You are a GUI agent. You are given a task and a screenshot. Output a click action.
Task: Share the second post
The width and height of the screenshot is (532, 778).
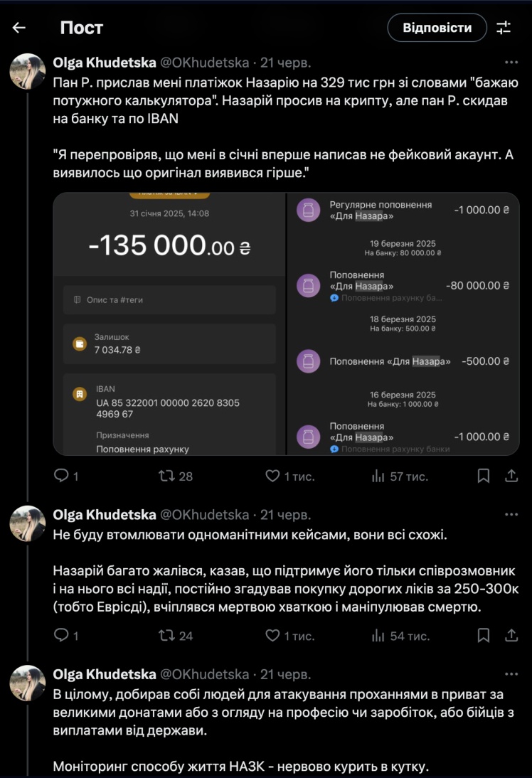(x=511, y=635)
